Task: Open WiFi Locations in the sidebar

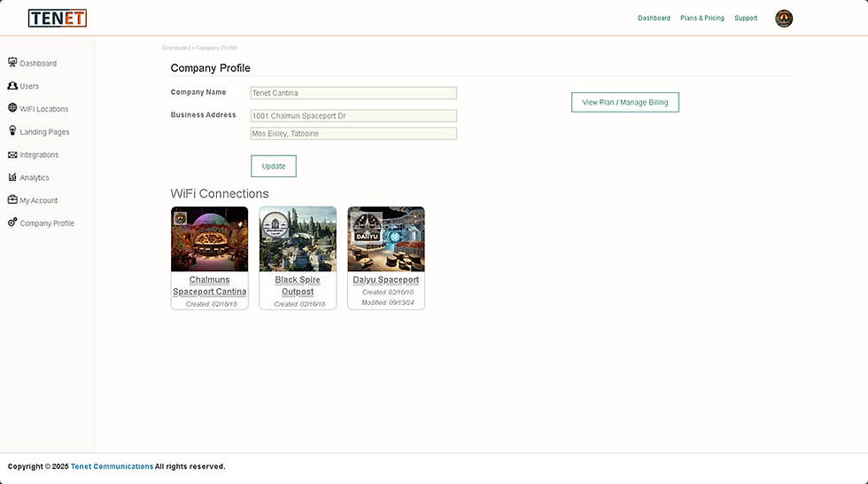Action: pyautogui.click(x=44, y=109)
